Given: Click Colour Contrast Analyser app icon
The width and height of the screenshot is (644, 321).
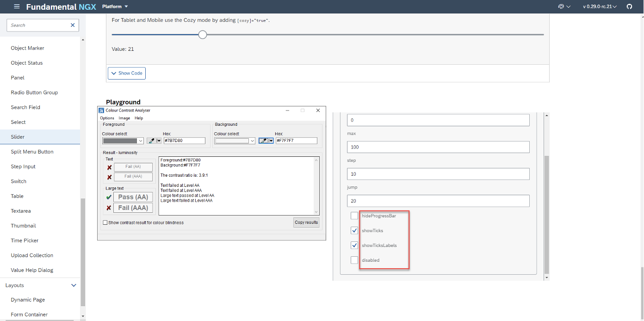Looking at the screenshot, I should (101, 111).
